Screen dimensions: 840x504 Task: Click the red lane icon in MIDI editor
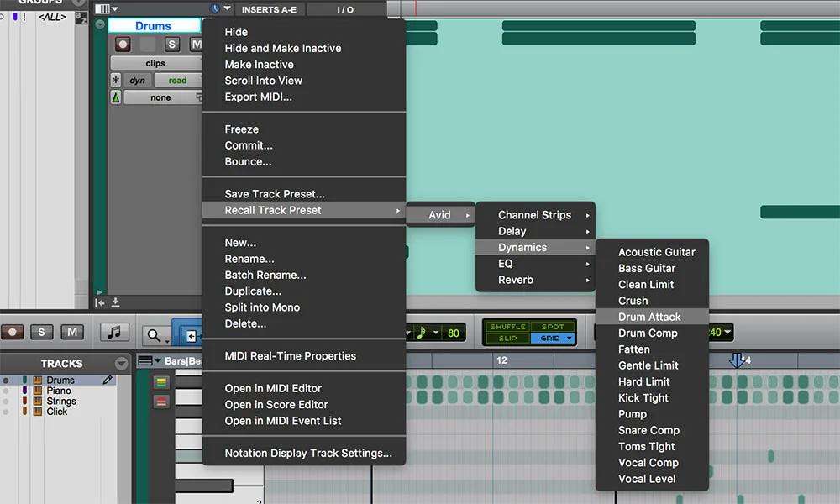pyautogui.click(x=161, y=402)
